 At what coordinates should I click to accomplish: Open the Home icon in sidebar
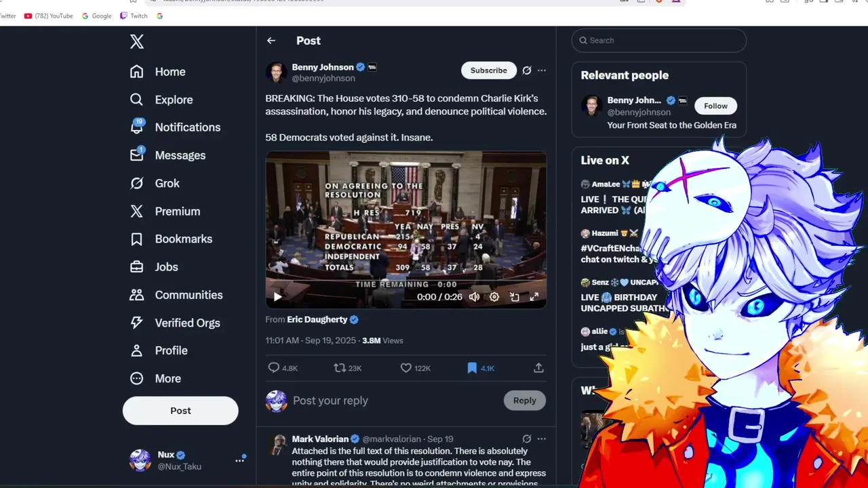(137, 72)
